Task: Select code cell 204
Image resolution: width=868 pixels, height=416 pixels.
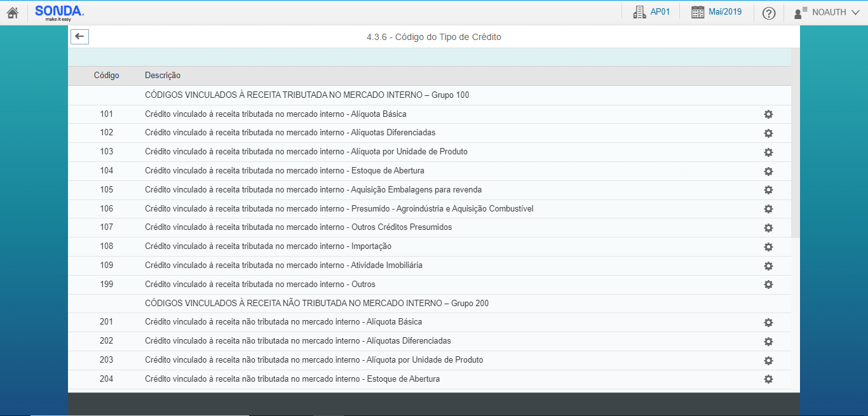Action: [107, 379]
